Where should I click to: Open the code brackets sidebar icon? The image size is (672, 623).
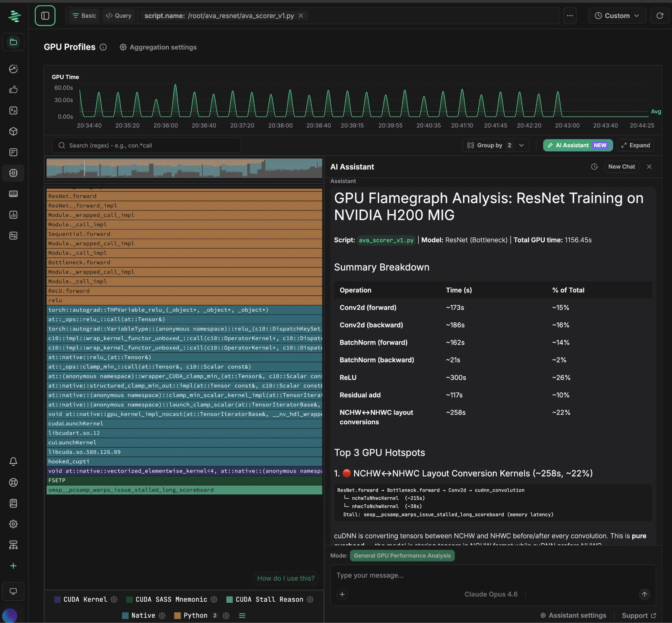(13, 111)
